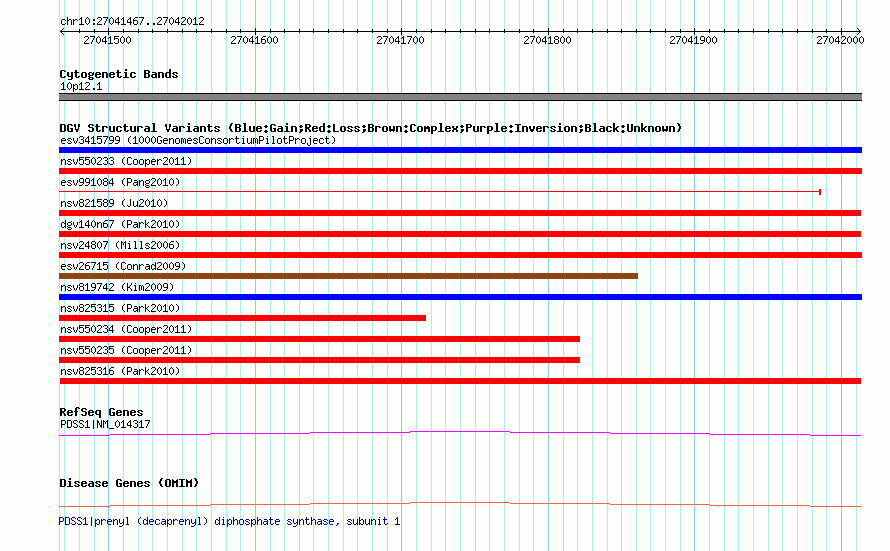Click the red loss bar for nsv825316
890x551 pixels.
tap(460, 381)
